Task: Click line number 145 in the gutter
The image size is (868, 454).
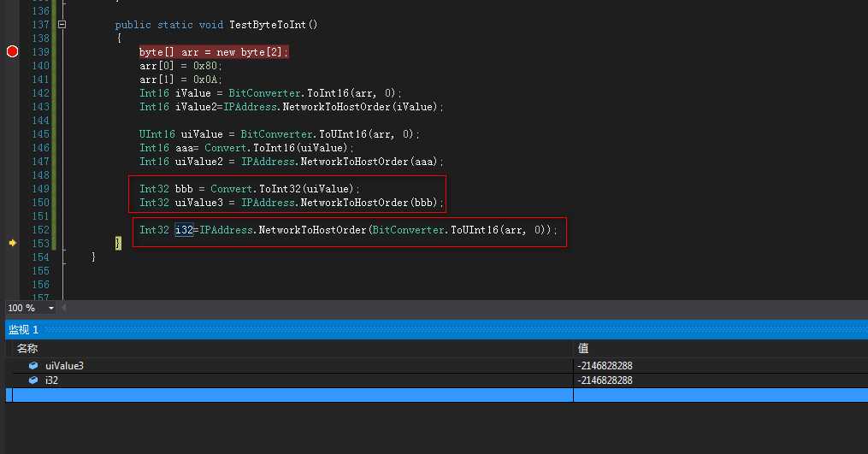Action: [x=40, y=134]
